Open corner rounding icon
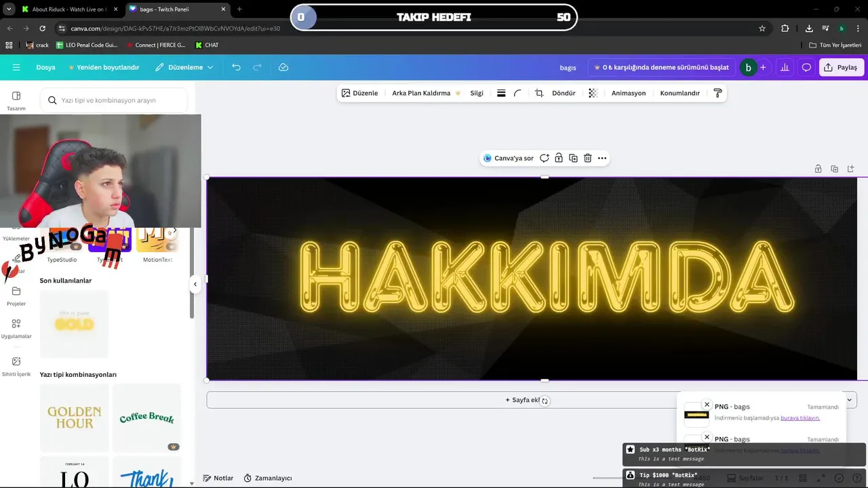Image resolution: width=868 pixels, height=488 pixels. [517, 93]
